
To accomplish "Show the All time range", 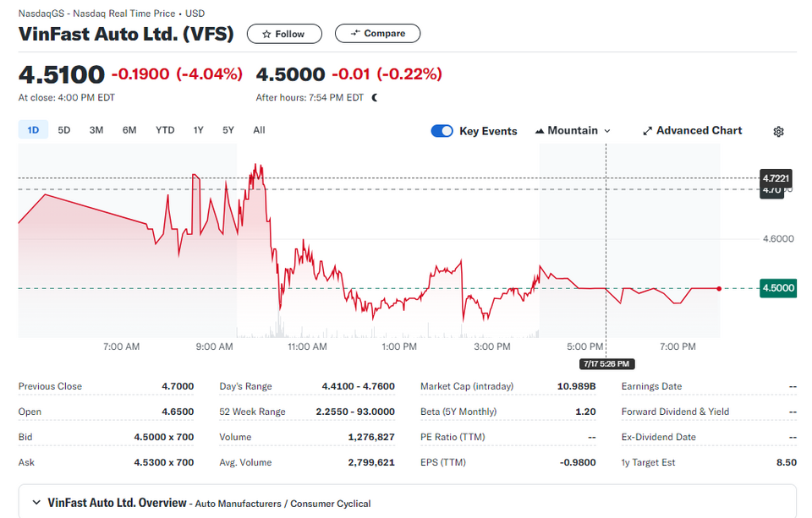I will click(259, 130).
